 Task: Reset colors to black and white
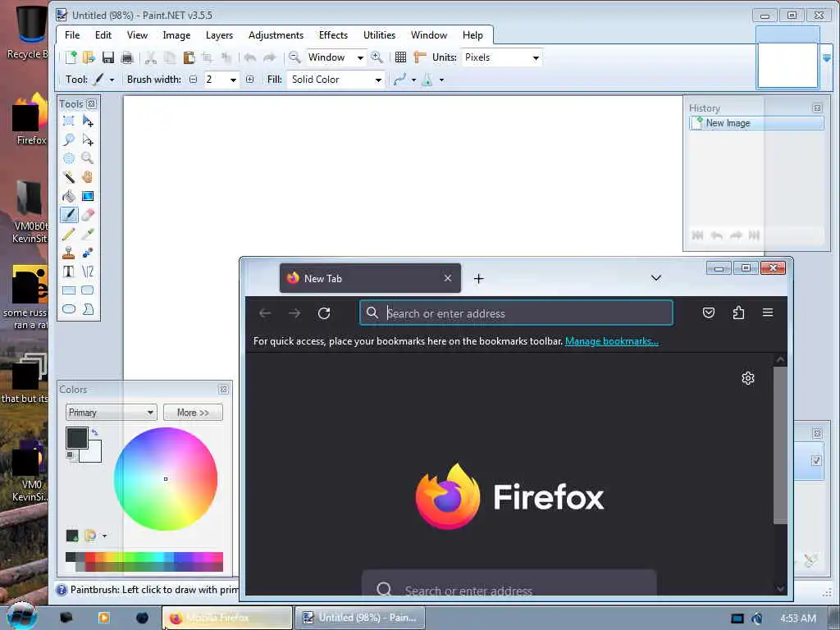click(71, 455)
